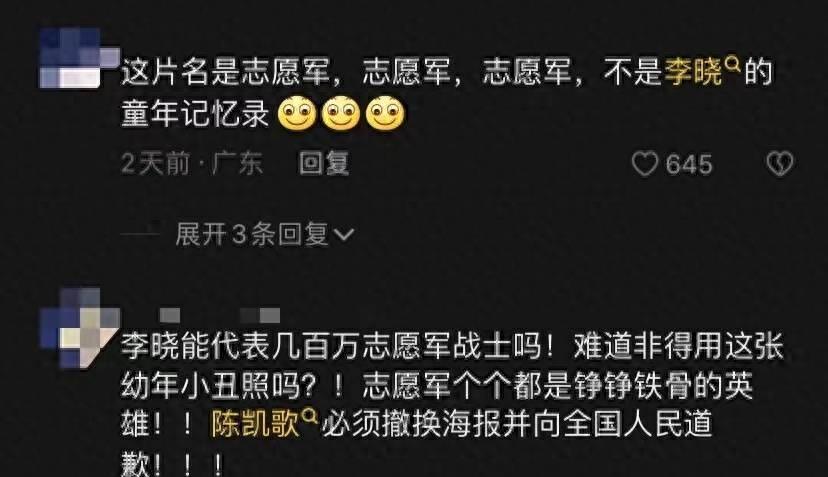Screen dimensions: 828x477
Task: Select the first smiley emoji
Action: [x=297, y=113]
